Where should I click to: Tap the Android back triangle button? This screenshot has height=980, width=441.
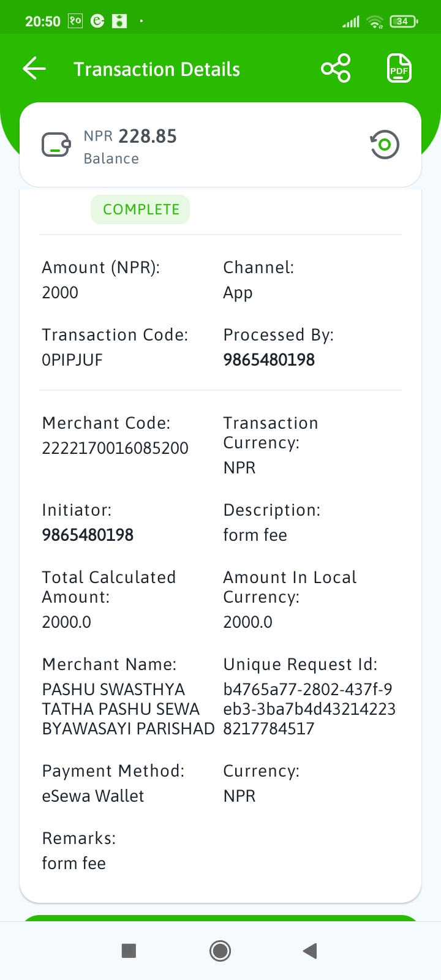(310, 951)
